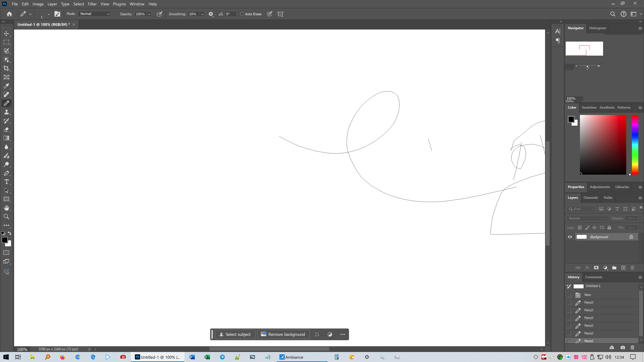
Task: Select the Eraser tool
Action: [x=6, y=129]
